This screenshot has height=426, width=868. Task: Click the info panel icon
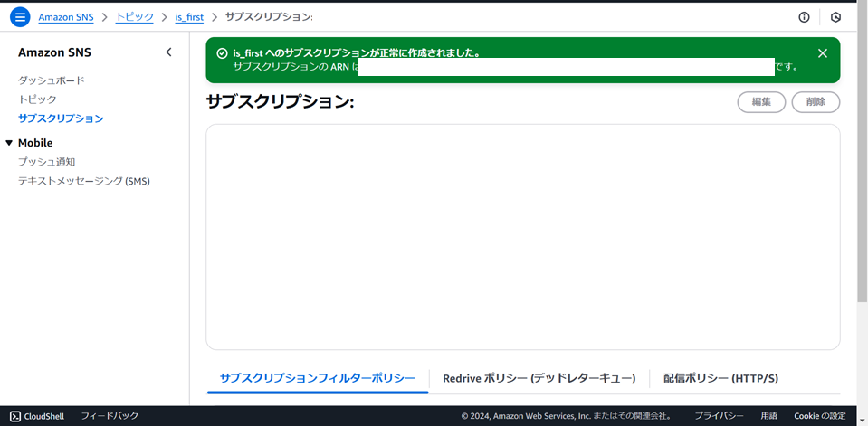click(x=804, y=17)
